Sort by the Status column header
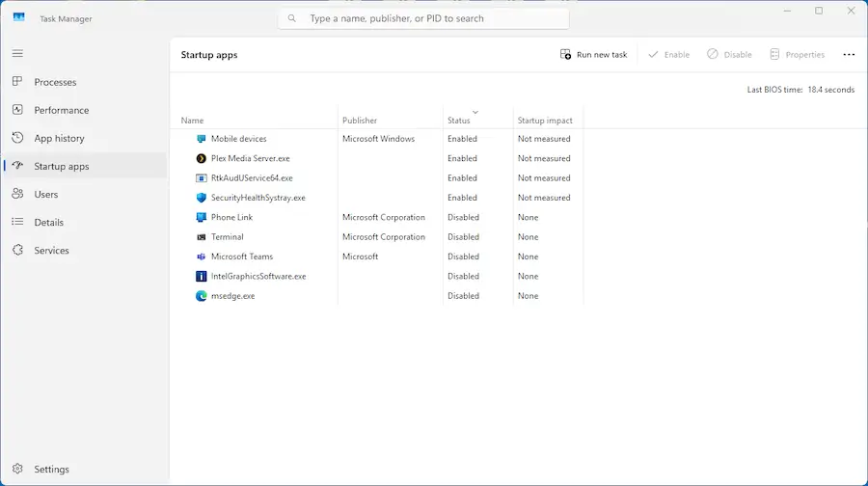Screen dimensions: 868x486 point(458,121)
